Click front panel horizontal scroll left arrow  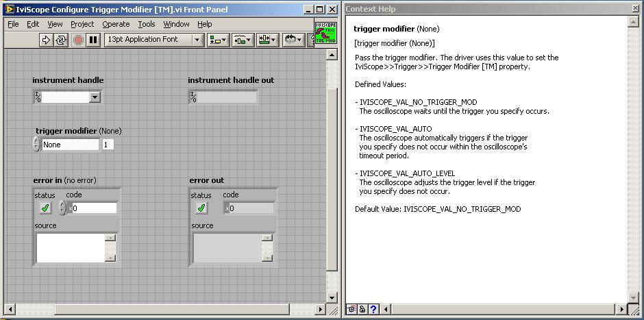click(10, 309)
